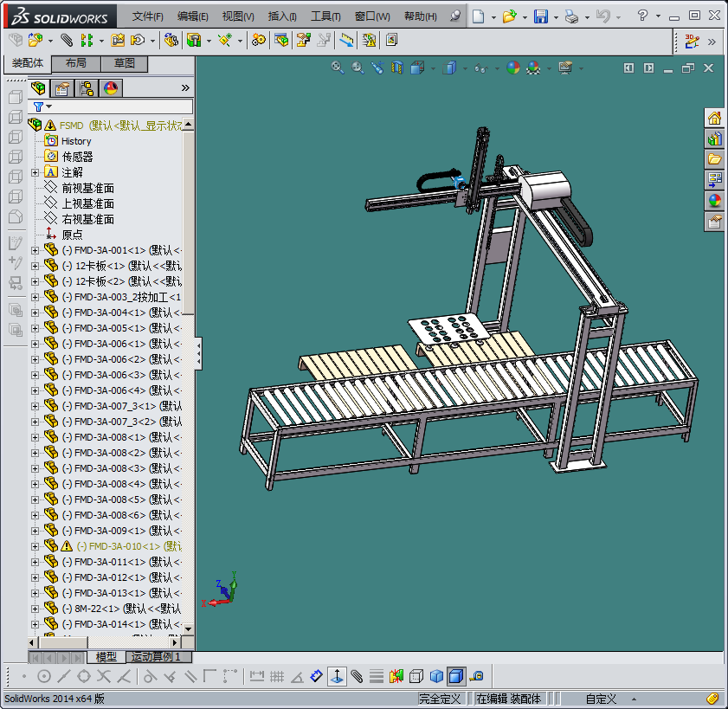Screen dimensions: 728x709
Task: Click the Zoom to Fit icon
Action: click(x=338, y=68)
